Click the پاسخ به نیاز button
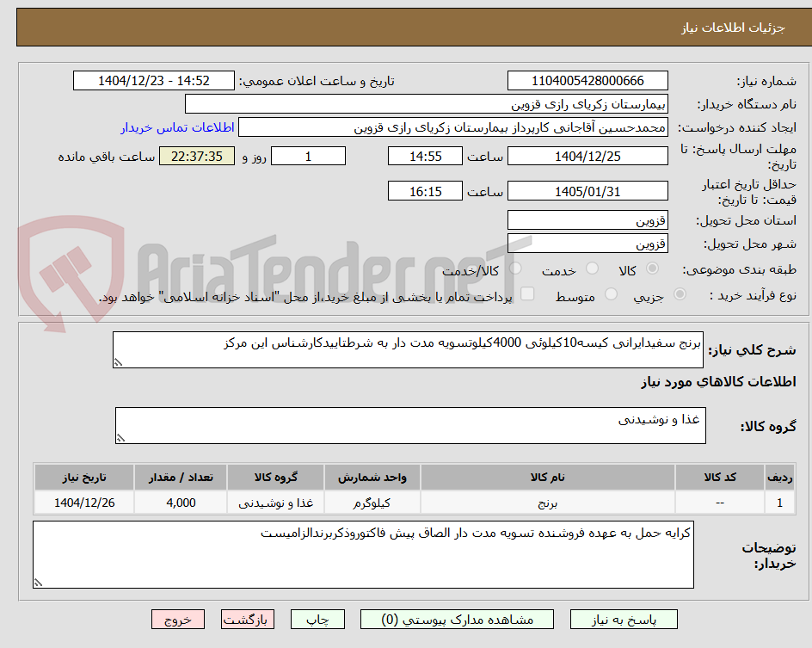The width and height of the screenshot is (812, 648). click(x=624, y=620)
